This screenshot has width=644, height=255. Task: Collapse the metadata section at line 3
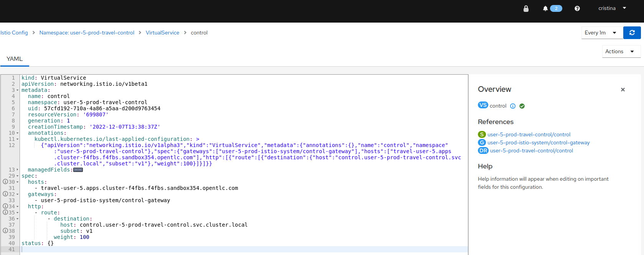pyautogui.click(x=18, y=90)
